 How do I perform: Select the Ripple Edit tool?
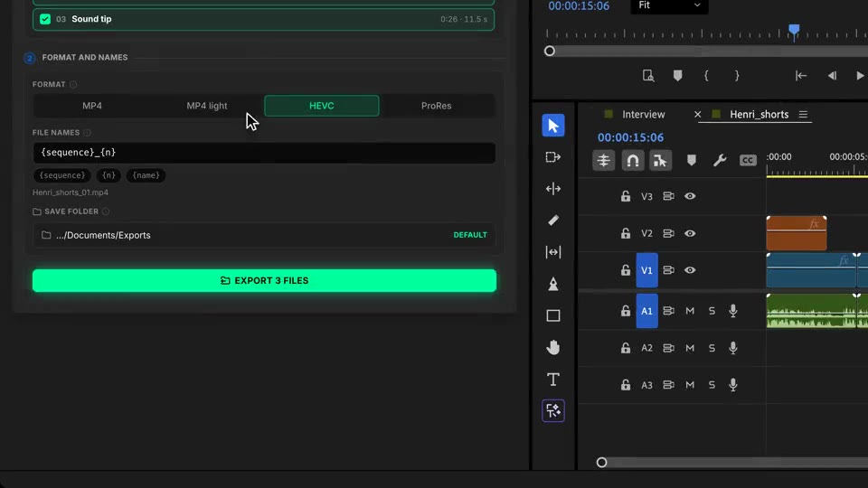point(553,189)
